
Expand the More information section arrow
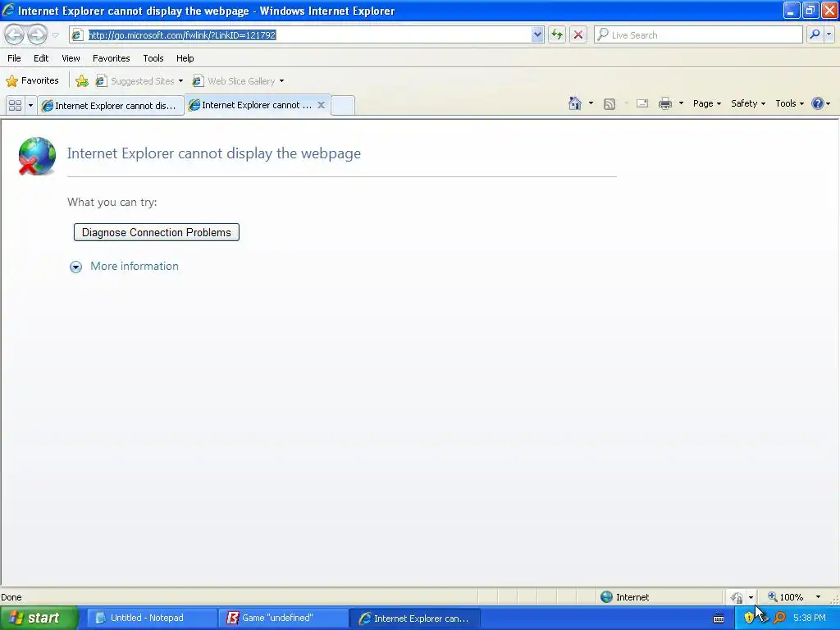click(75, 267)
